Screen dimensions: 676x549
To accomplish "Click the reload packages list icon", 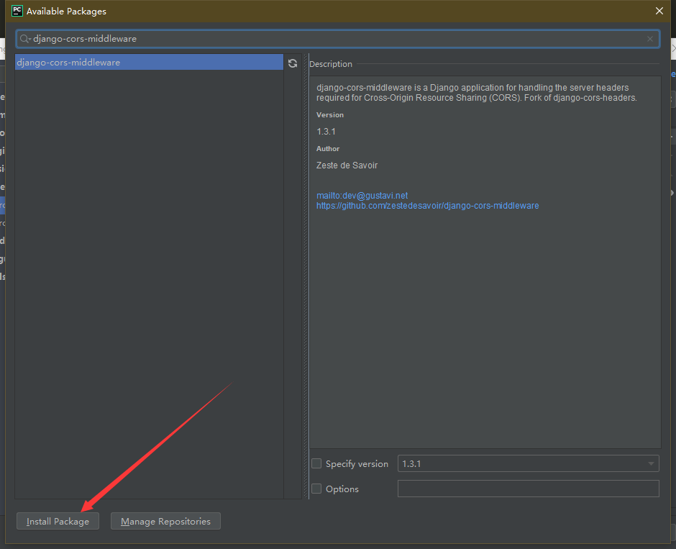I will 292,63.
